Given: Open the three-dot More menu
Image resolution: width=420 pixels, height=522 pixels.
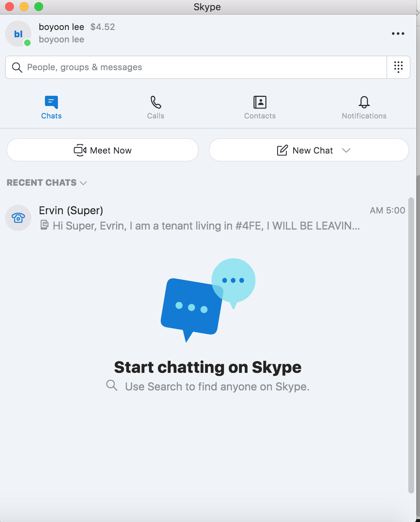Looking at the screenshot, I should click(x=398, y=34).
